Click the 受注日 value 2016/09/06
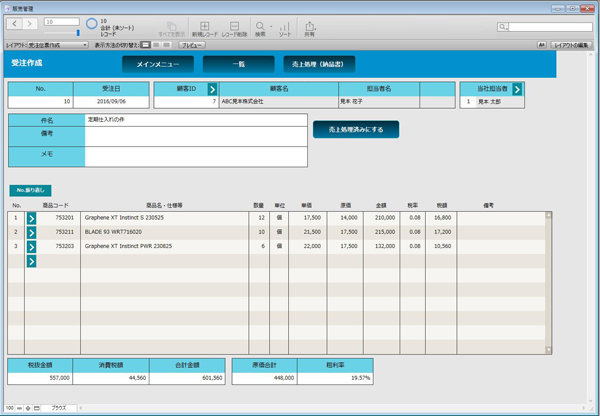This screenshot has width=600, height=416. [x=111, y=101]
